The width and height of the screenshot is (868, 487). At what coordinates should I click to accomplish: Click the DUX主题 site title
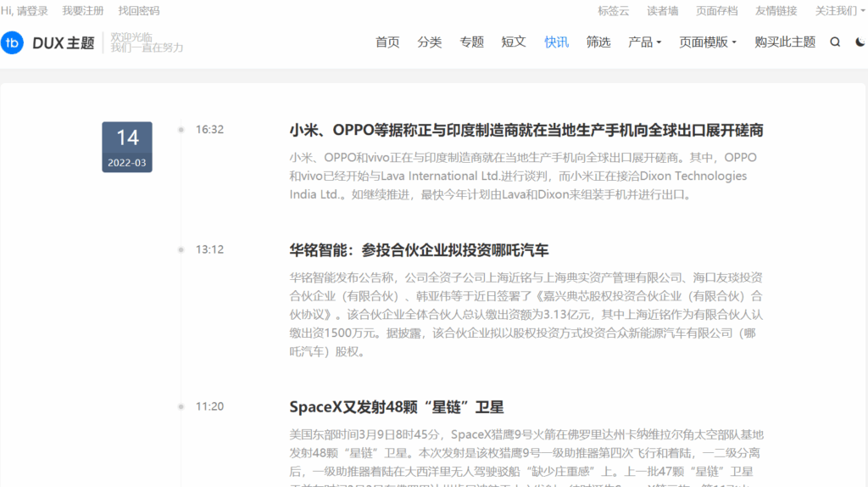tap(63, 43)
